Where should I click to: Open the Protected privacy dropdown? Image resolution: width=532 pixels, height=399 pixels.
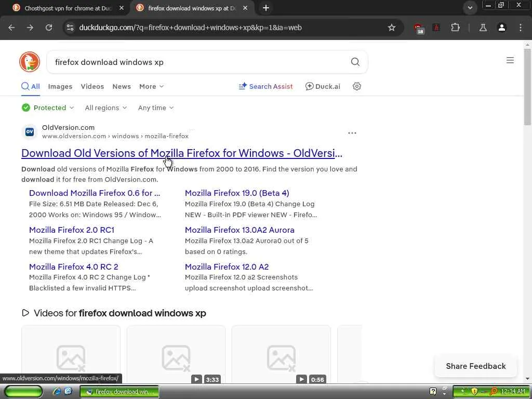pyautogui.click(x=47, y=108)
